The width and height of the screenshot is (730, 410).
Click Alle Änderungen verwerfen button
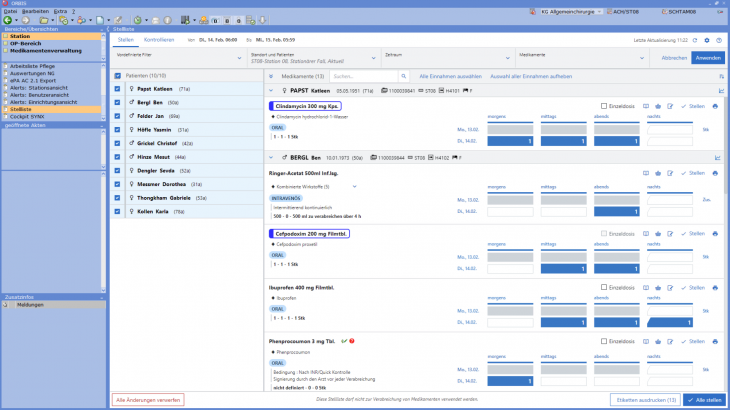point(148,399)
